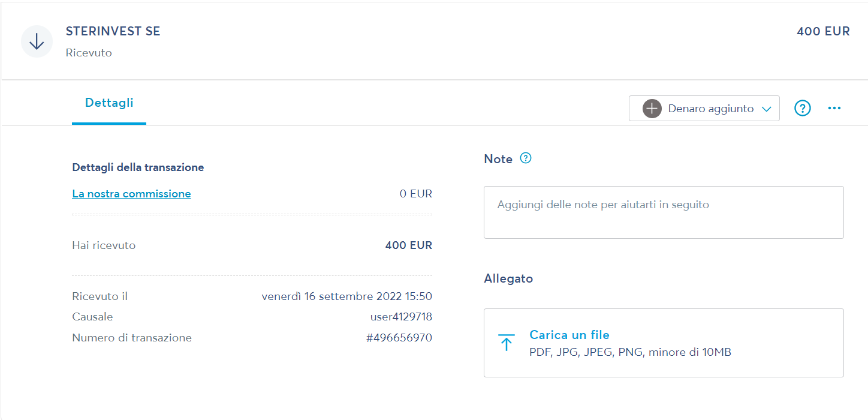The image size is (868, 420).
Task: Click the plus icon on Denaro aggiunto
Action: pyautogui.click(x=652, y=109)
